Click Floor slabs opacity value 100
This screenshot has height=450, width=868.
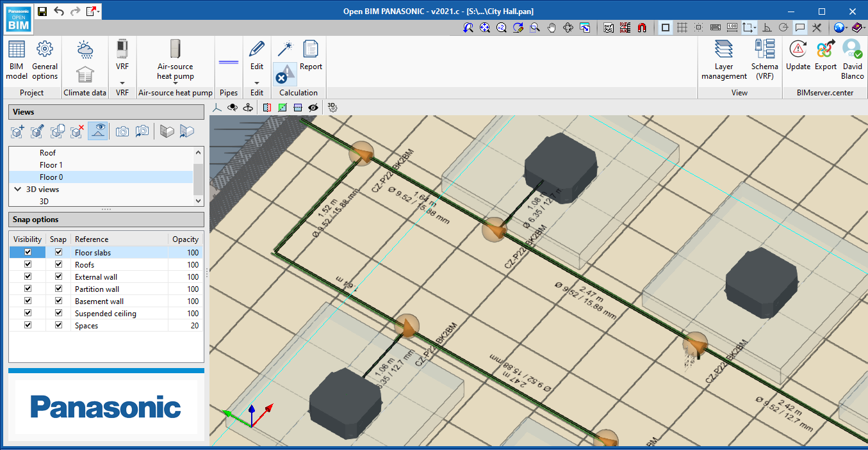point(185,253)
